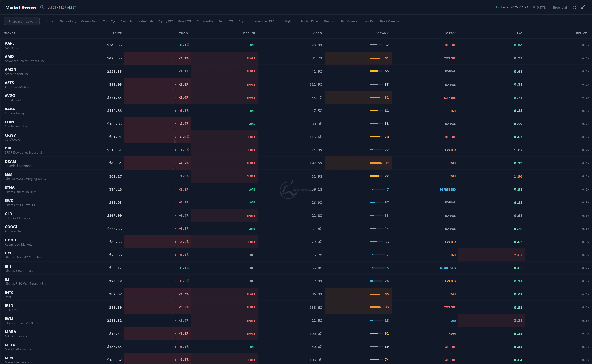Show Crypto tickers

click(x=243, y=21)
